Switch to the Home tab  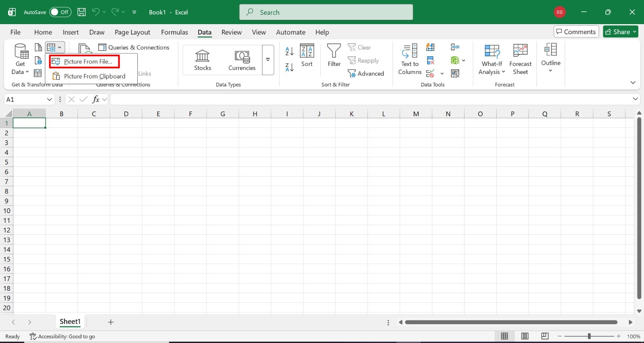coord(43,32)
